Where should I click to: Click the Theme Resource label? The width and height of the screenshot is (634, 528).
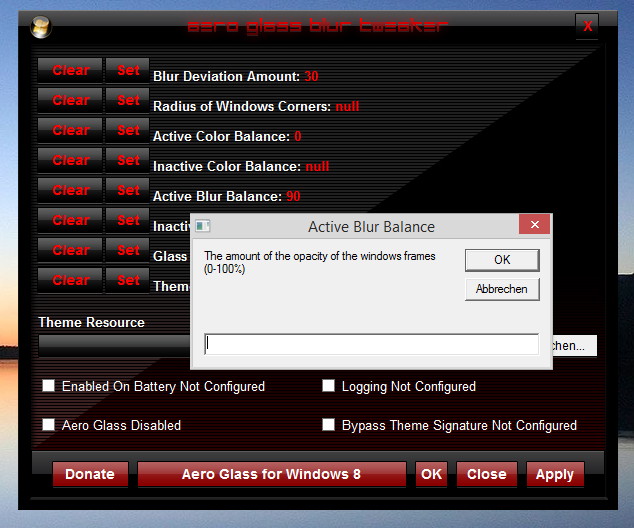[91, 322]
